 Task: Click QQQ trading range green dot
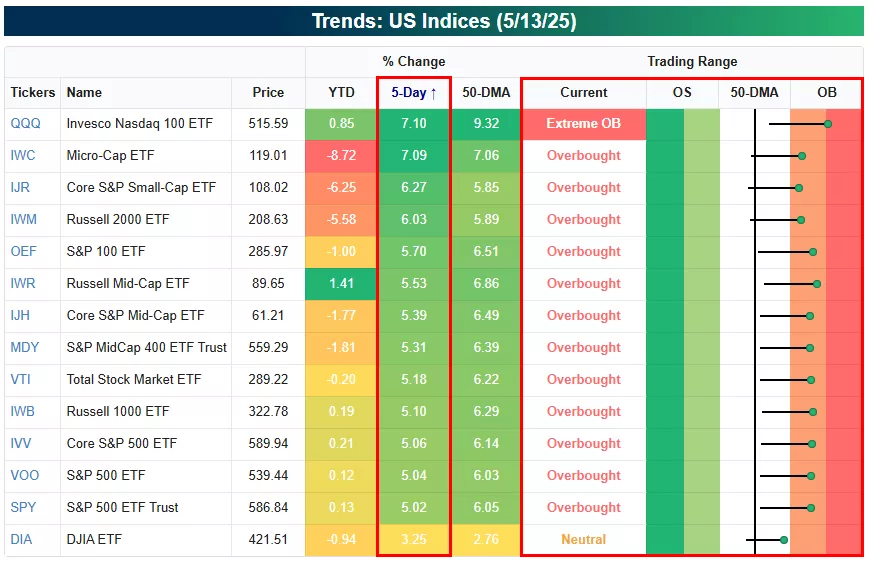click(x=828, y=124)
